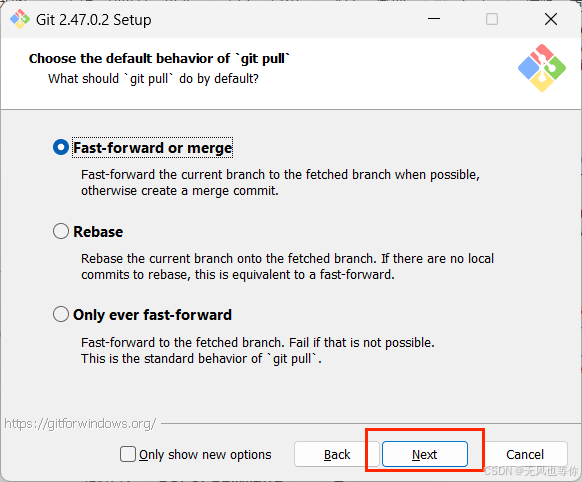The height and width of the screenshot is (482, 582).
Task: Select the Only ever fast-forward radio circle
Action: pyautogui.click(x=61, y=314)
